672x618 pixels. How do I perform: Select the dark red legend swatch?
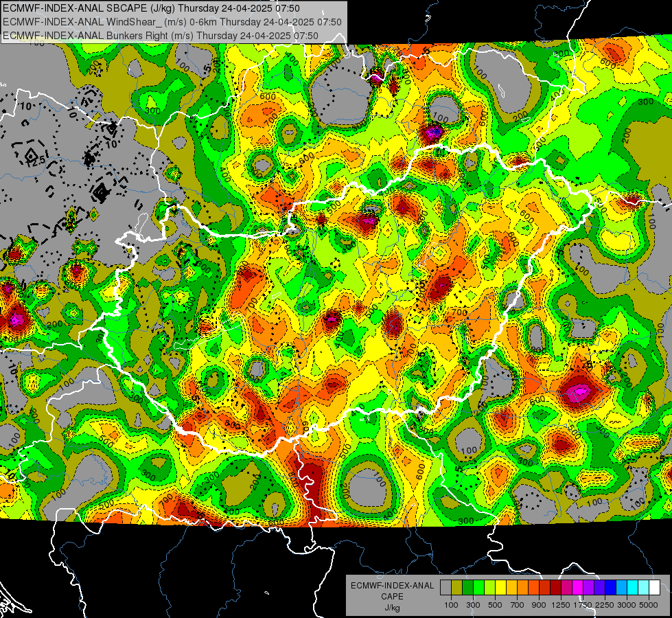[556, 587]
